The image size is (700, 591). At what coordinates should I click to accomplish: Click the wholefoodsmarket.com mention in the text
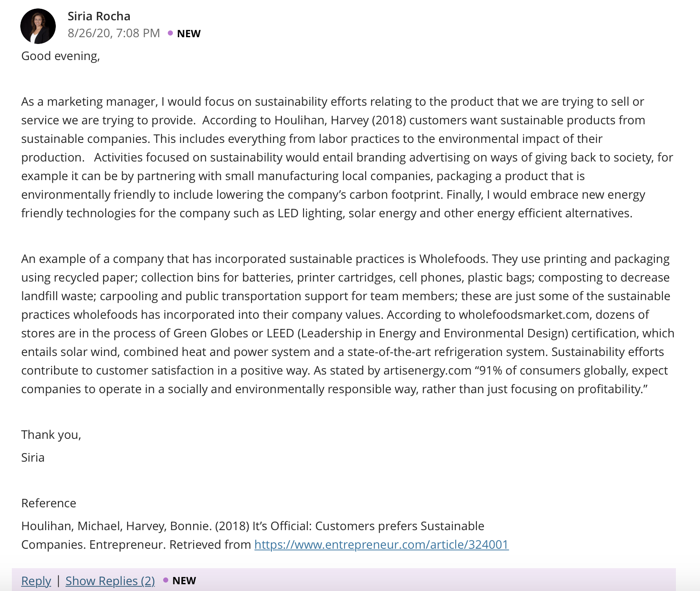tap(524, 315)
